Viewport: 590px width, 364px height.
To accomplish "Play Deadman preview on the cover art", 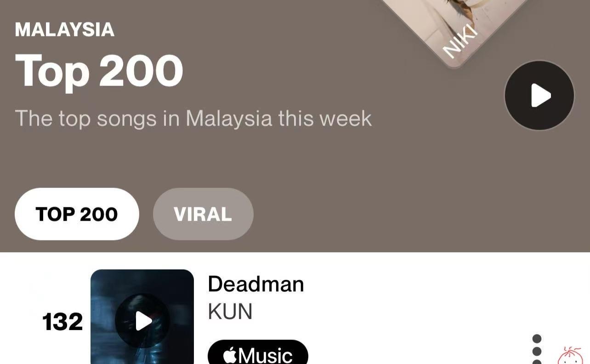I will click(142, 321).
